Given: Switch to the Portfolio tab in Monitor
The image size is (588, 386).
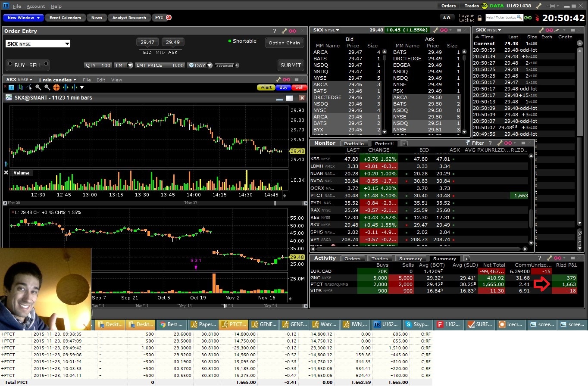Looking at the screenshot, I should (x=354, y=143).
